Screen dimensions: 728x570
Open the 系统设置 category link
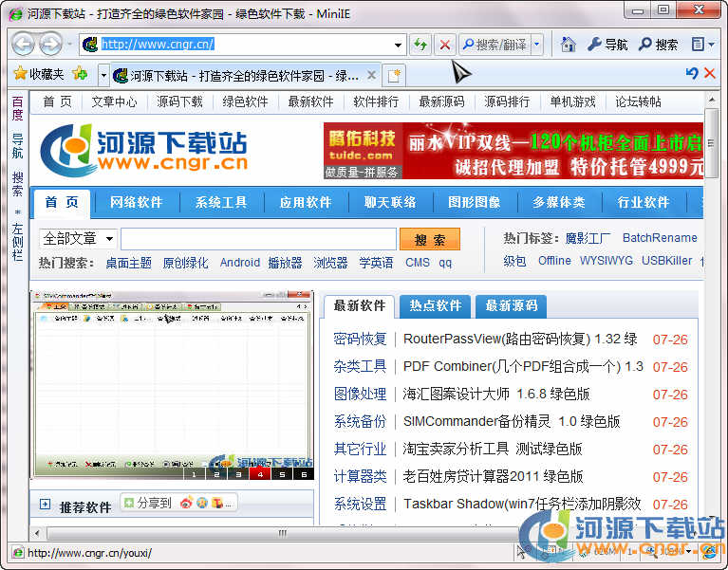coord(360,504)
